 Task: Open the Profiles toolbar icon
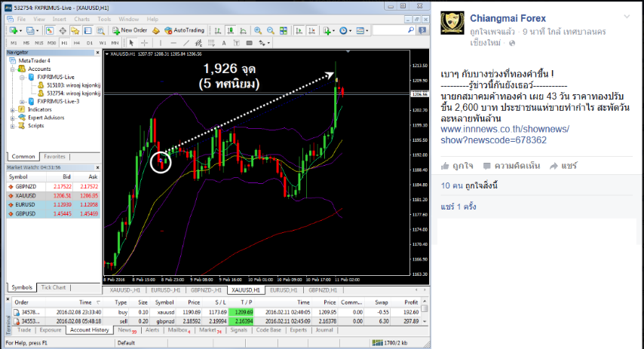pyautogui.click(x=30, y=30)
